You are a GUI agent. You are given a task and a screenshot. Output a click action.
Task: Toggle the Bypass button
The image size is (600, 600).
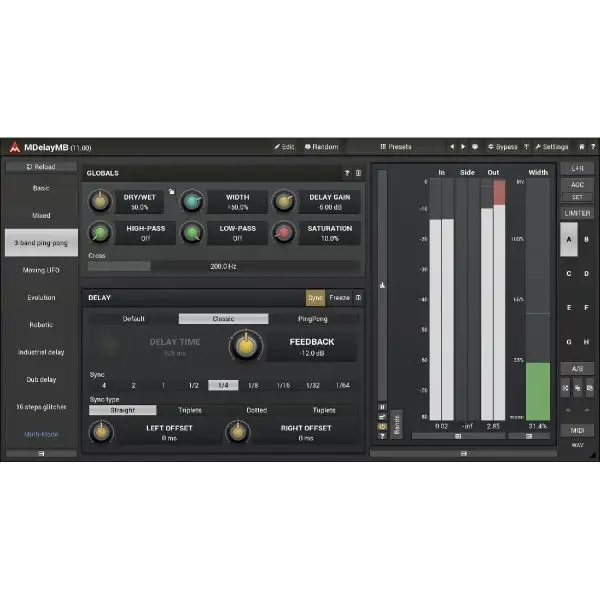(x=503, y=147)
